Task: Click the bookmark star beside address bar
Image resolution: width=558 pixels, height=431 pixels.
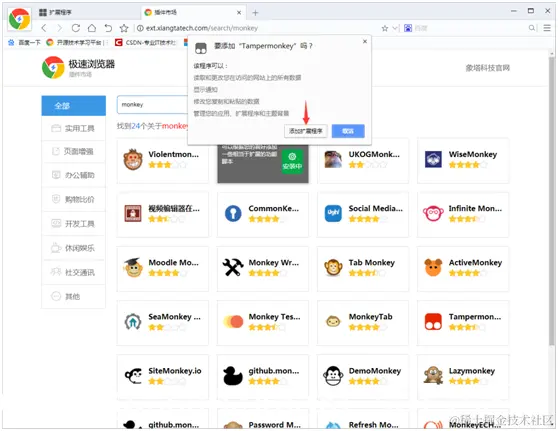Action: click(x=124, y=28)
